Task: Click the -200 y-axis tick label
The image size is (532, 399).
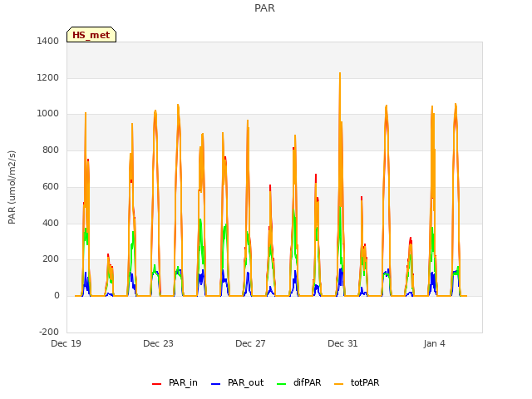Action: click(49, 332)
